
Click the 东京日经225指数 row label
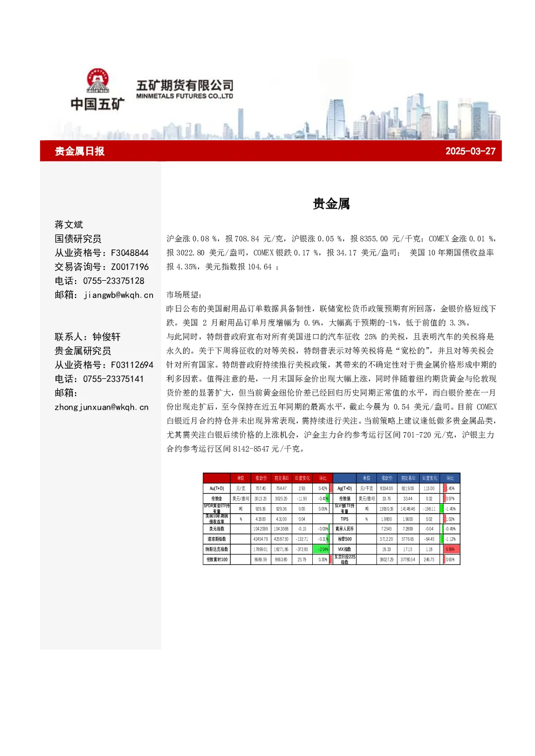(x=345, y=559)
